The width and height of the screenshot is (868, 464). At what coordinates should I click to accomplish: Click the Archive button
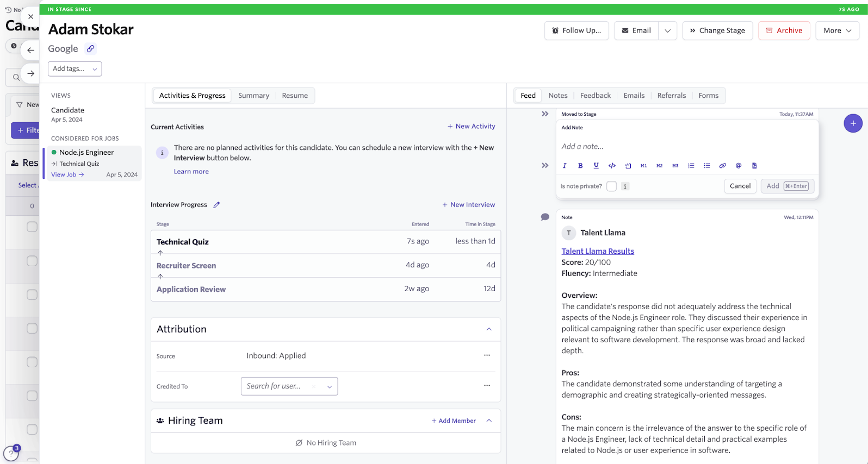tap(784, 31)
